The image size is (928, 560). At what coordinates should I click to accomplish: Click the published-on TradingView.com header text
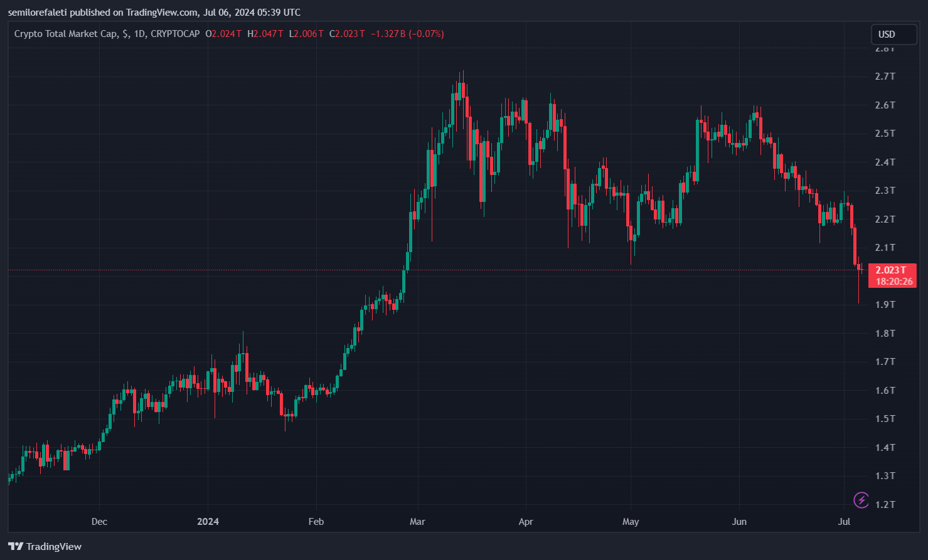pyautogui.click(x=154, y=13)
